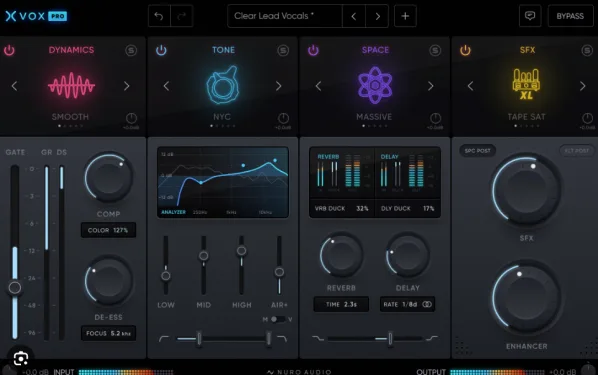Click the purple Massive atom icon
This screenshot has height=375, width=598.
(x=375, y=85)
